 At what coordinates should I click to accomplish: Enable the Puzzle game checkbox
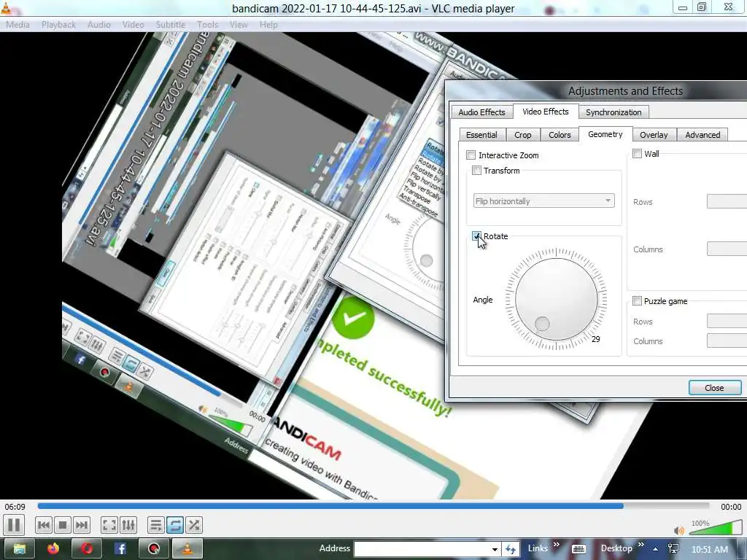[x=637, y=301]
